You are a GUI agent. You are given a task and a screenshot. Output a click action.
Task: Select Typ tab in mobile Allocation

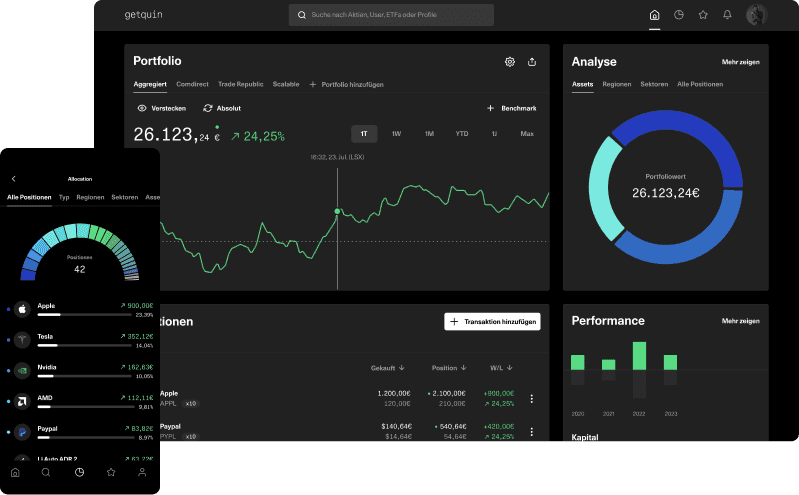tap(64, 197)
